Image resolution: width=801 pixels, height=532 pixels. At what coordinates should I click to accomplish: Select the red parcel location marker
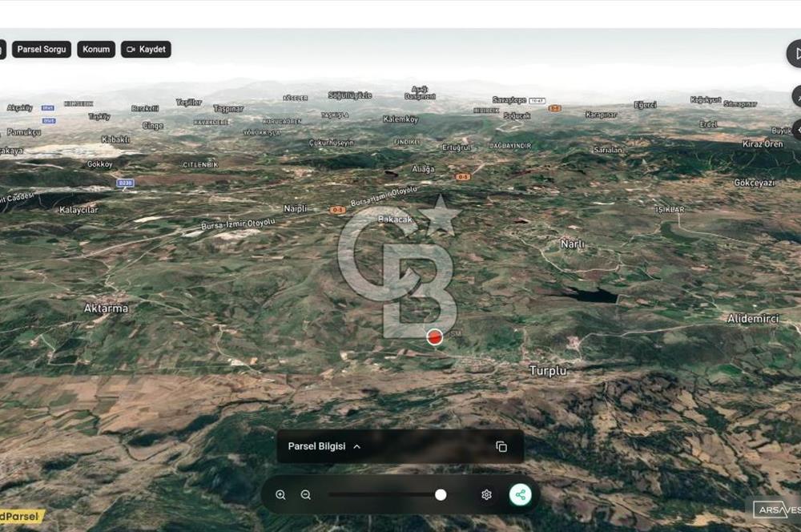click(435, 337)
